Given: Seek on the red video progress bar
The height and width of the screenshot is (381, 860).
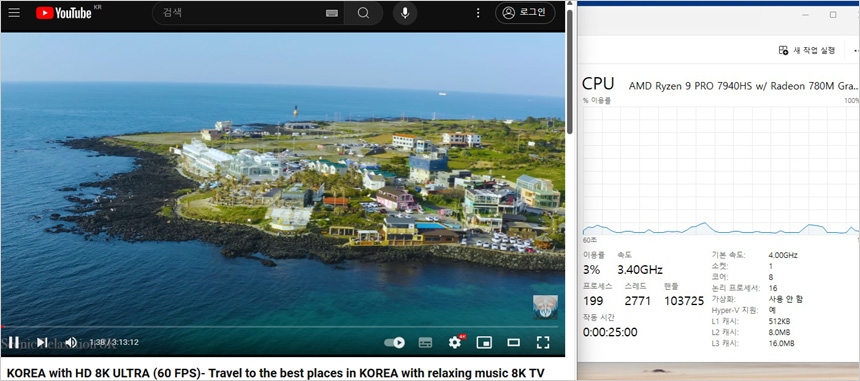Looking at the screenshot, I should 280,327.
